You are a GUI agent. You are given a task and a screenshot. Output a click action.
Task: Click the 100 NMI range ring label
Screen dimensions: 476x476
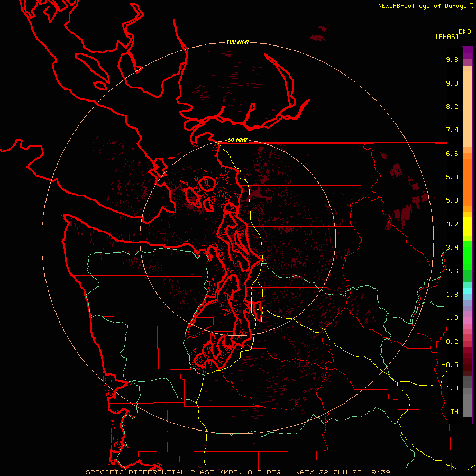(x=237, y=42)
